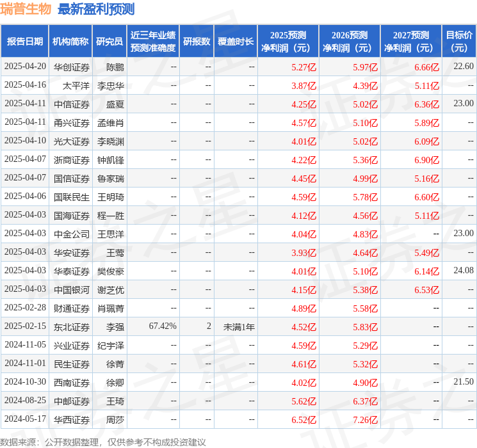Select the 中金公司 institution cell

(72, 234)
